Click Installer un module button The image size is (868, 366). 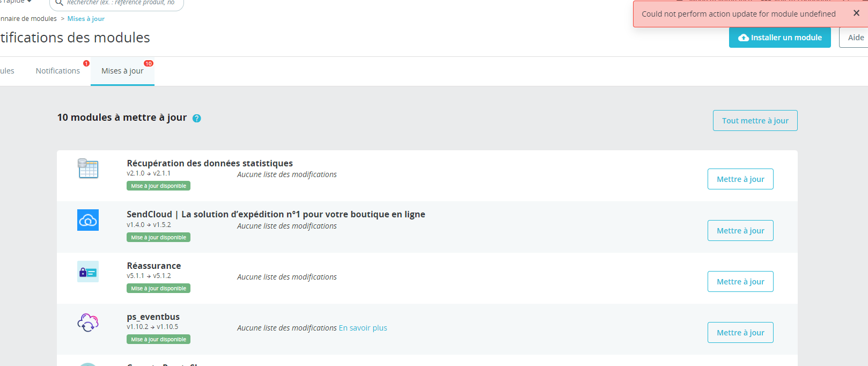[779, 38]
